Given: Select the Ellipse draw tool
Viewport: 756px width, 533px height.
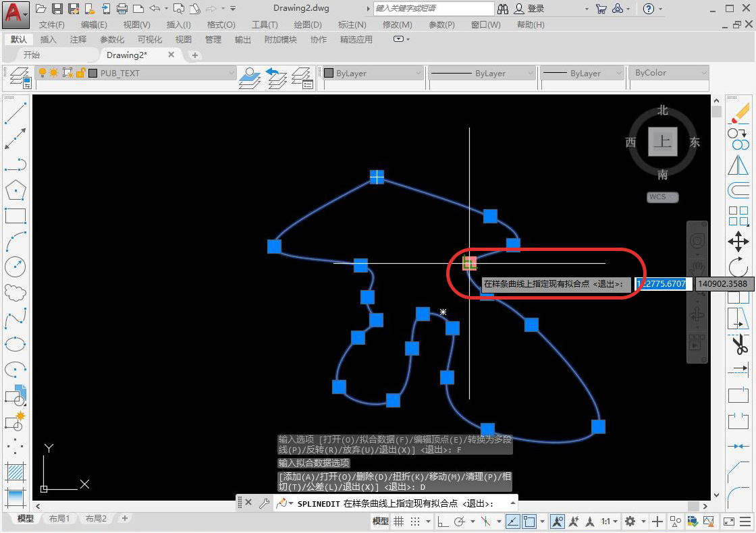Looking at the screenshot, I should pos(16,344).
